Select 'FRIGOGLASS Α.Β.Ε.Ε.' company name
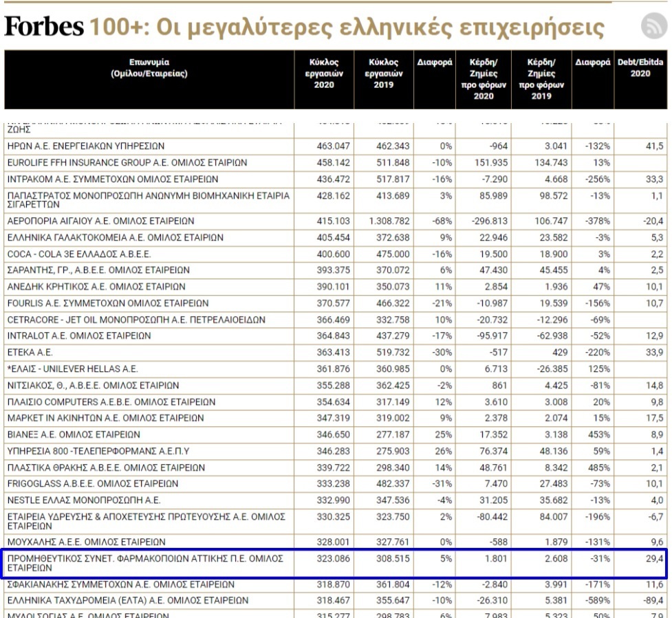The image size is (672, 618). coord(93,483)
